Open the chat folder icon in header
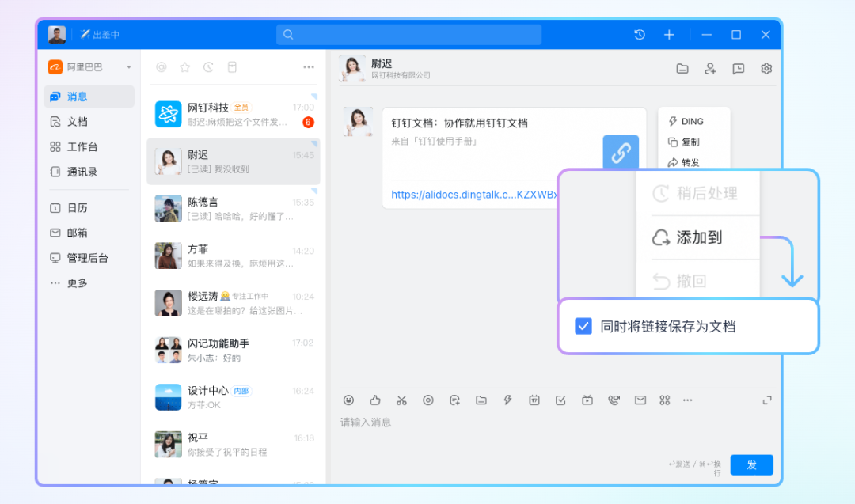The image size is (855, 504). pyautogui.click(x=682, y=69)
